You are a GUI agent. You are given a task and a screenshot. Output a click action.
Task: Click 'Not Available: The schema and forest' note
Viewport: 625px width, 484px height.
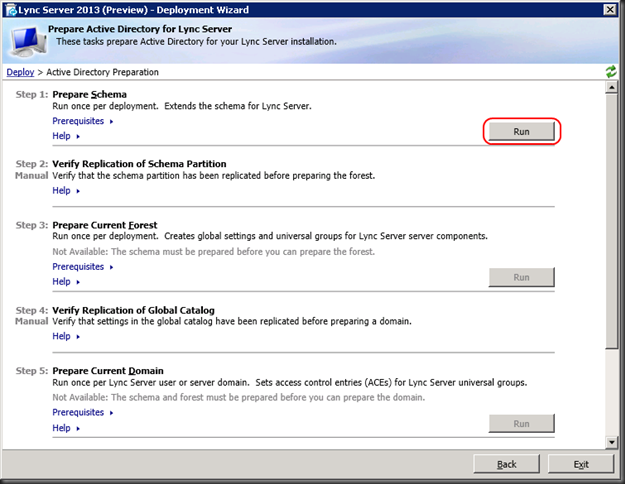239,397
